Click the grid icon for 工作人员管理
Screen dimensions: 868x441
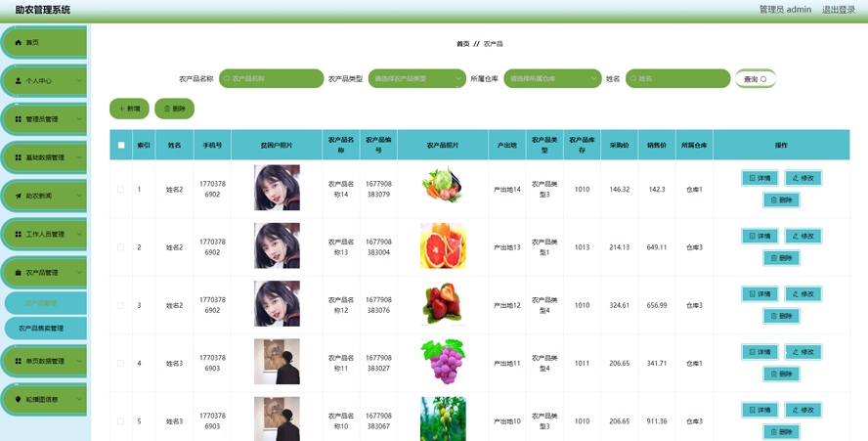pos(18,235)
